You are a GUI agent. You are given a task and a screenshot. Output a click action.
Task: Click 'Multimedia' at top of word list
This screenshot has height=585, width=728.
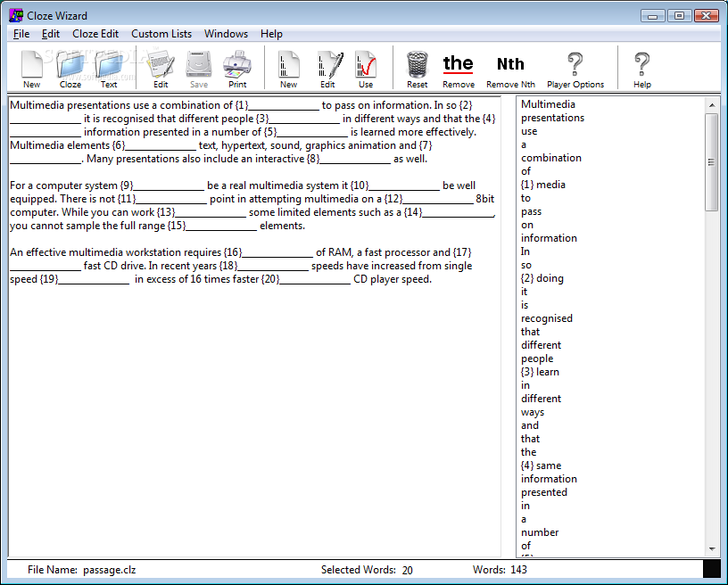(x=548, y=104)
